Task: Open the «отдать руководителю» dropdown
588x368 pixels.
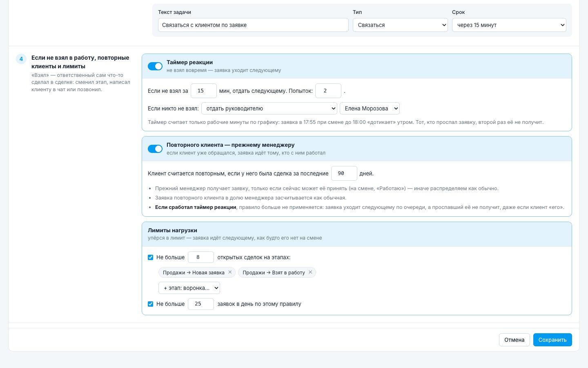Action: click(269, 108)
